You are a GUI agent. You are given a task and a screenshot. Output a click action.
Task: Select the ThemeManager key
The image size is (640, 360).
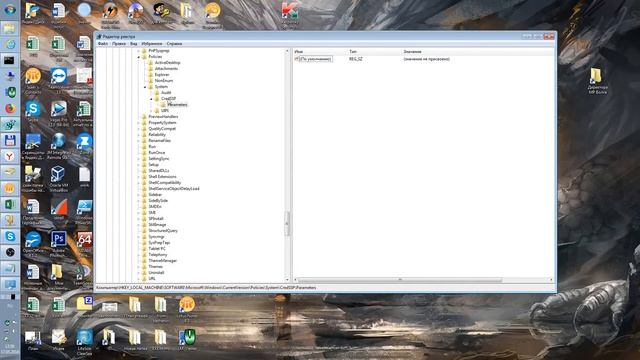click(x=162, y=260)
